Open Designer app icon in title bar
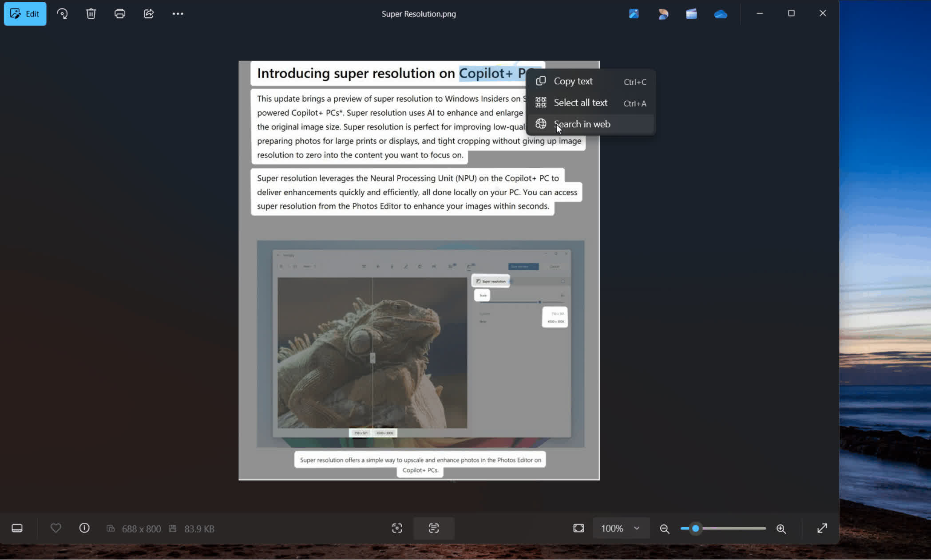Viewport: 931px width, 560px height. pyautogui.click(x=663, y=14)
